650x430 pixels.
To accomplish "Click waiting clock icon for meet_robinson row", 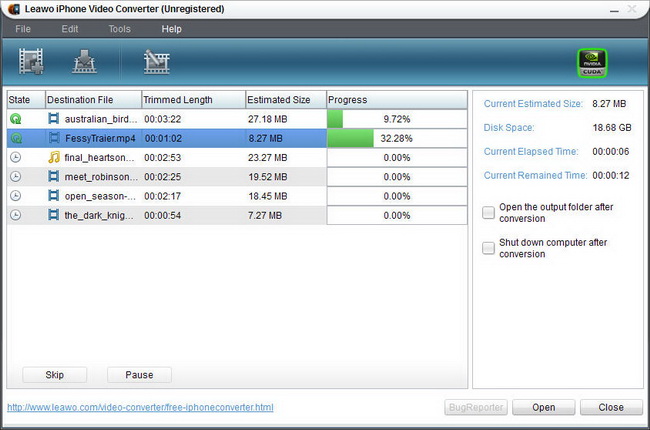I will point(15,177).
